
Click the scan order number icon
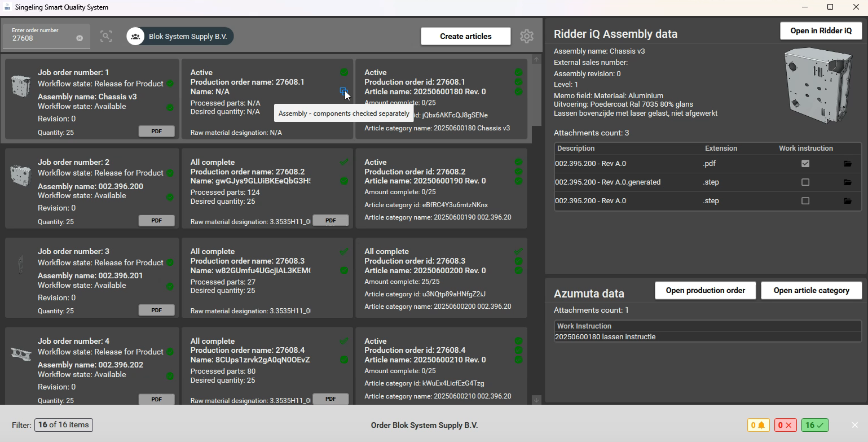(x=106, y=36)
